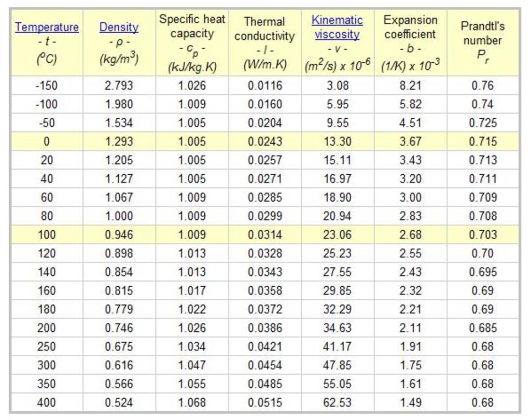
Task: Click density value 1.293 in highlighted row
Action: tap(119, 142)
